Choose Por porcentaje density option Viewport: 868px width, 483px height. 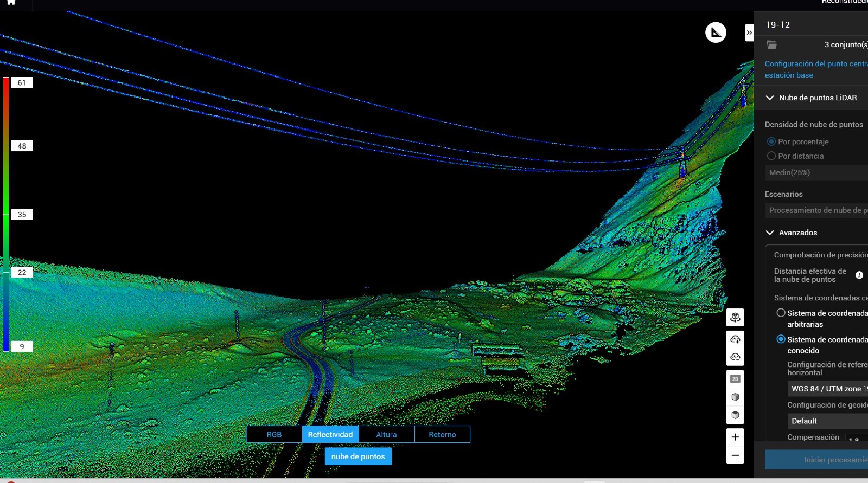[771, 141]
